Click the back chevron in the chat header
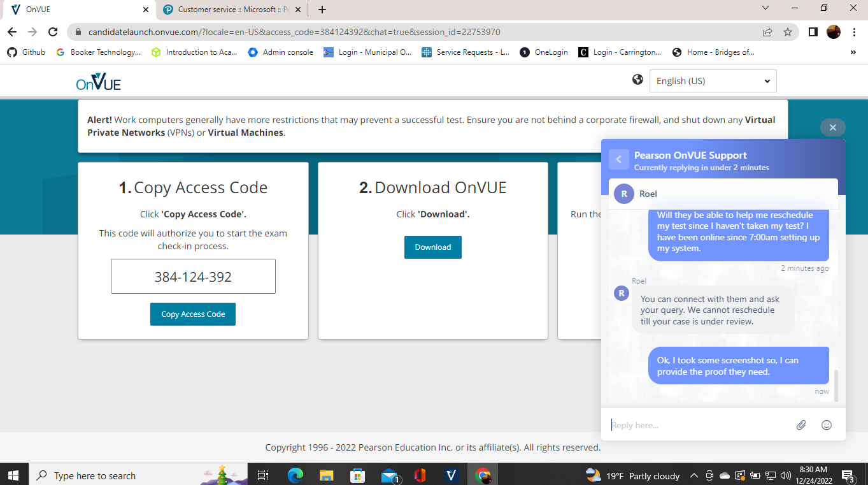This screenshot has width=868, height=485. (618, 159)
